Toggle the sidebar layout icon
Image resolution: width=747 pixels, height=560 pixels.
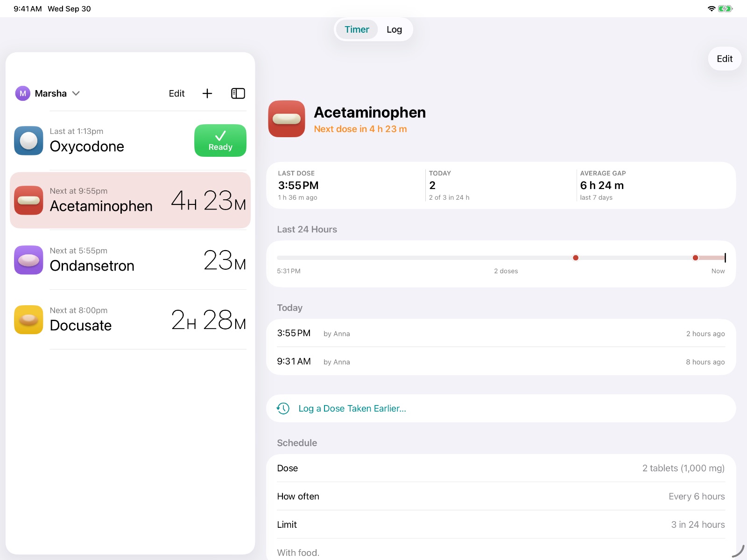coord(238,93)
